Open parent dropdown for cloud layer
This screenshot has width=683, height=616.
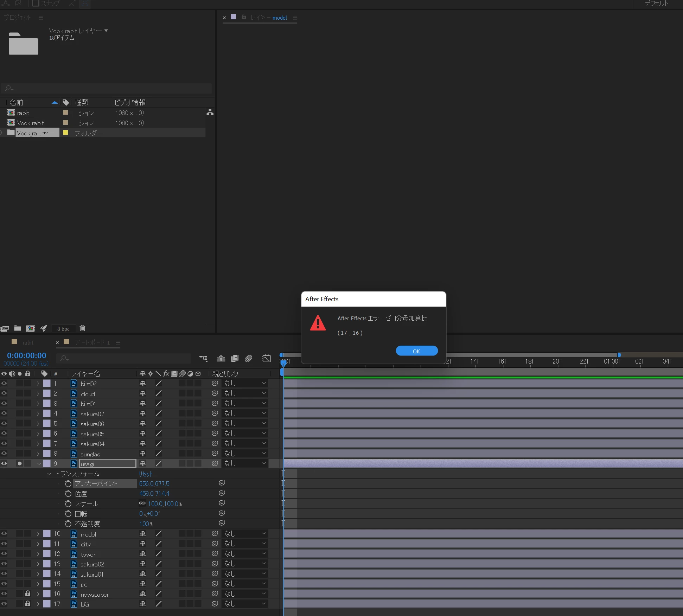tap(245, 393)
